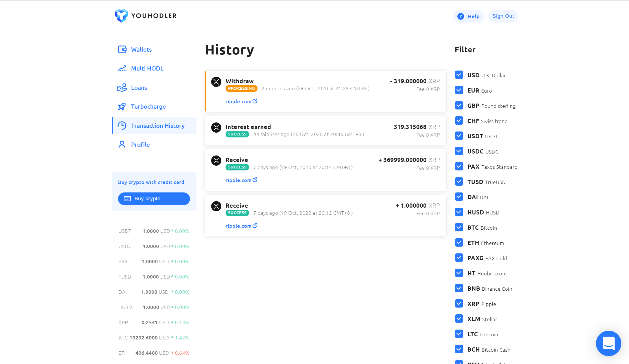This screenshot has height=364, width=629.
Task: Click the Help question mark icon
Action: tap(461, 16)
